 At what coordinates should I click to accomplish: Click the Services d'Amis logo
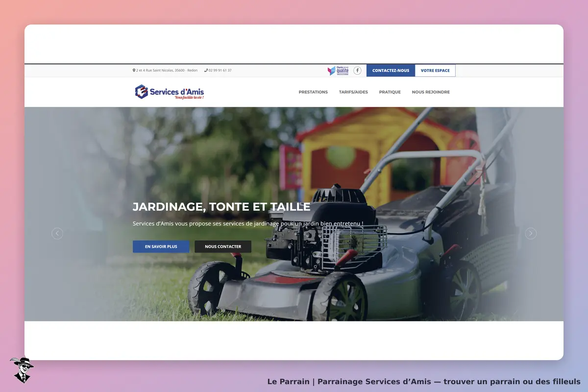tap(170, 92)
